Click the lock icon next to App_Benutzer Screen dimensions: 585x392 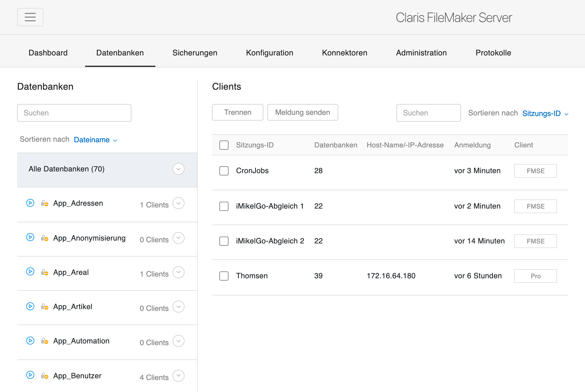(x=45, y=376)
